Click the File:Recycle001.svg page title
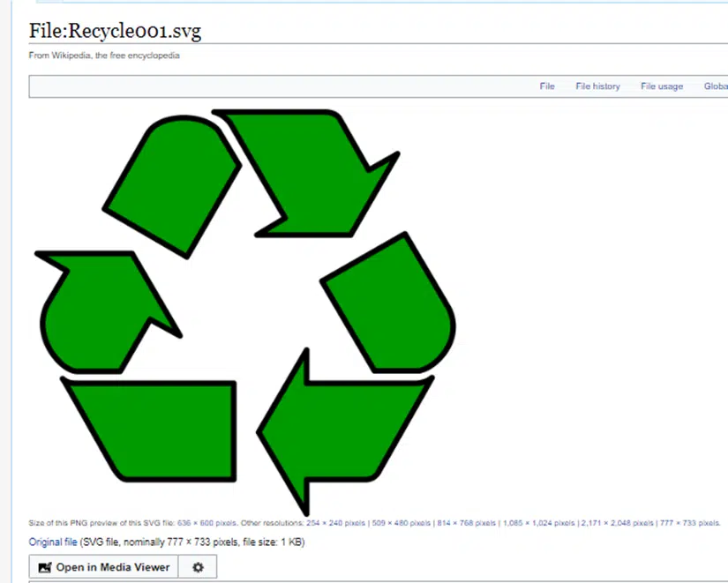The image size is (728, 583). click(115, 31)
